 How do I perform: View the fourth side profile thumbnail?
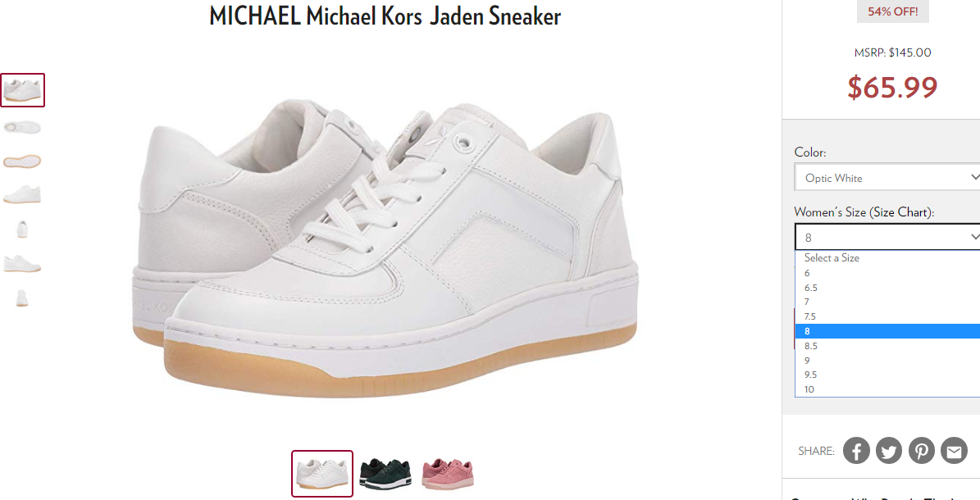coord(22,194)
